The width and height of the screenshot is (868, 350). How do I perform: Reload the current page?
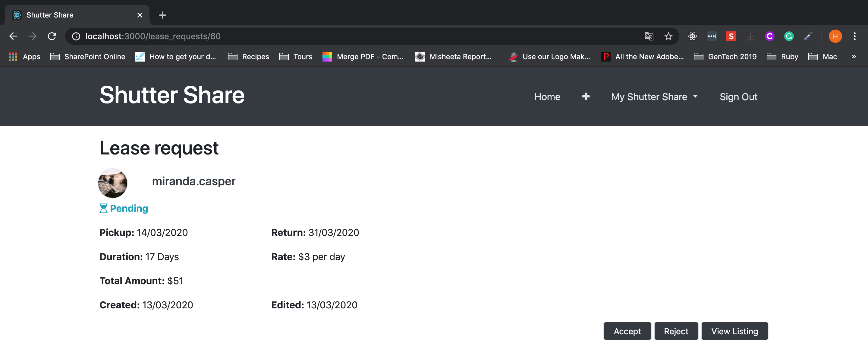pyautogui.click(x=52, y=37)
